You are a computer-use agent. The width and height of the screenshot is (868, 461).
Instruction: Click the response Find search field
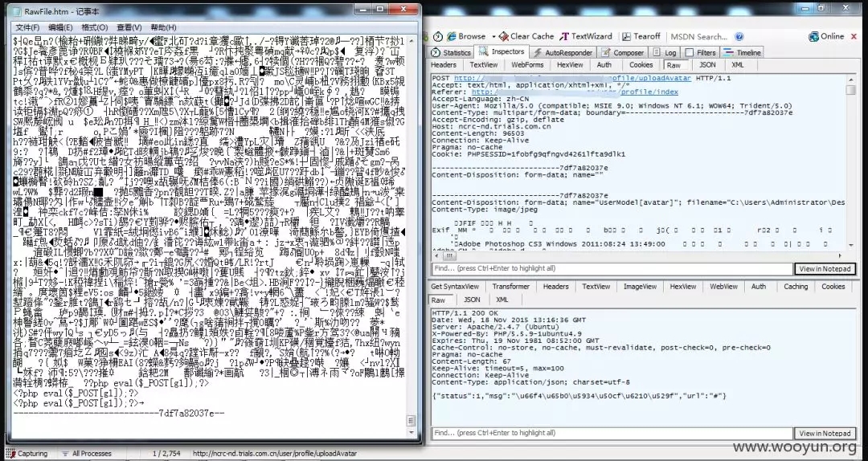(x=612, y=433)
